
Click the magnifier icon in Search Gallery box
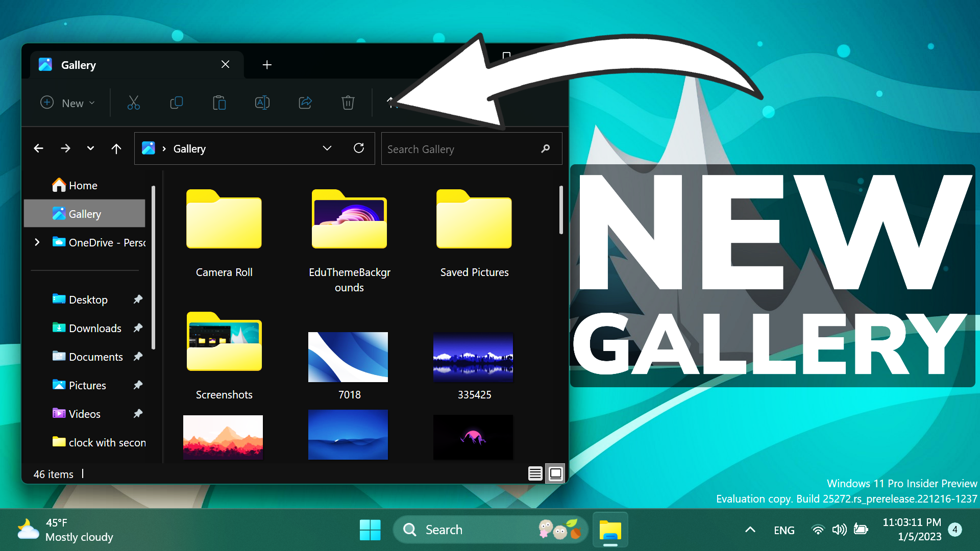545,148
